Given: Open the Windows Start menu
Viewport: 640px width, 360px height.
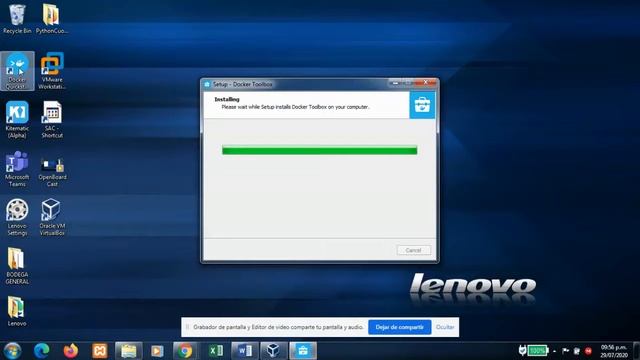Looking at the screenshot, I should click(x=12, y=351).
